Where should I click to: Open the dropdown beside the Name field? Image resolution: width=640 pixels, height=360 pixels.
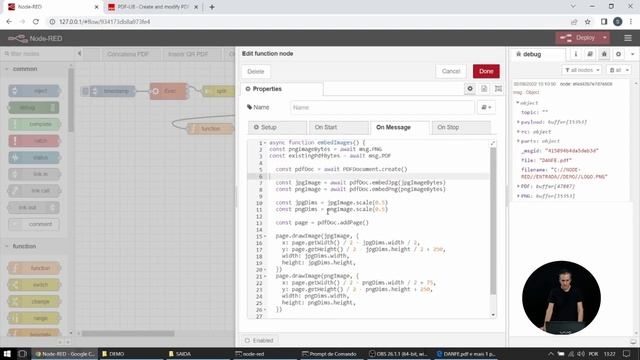[486, 107]
